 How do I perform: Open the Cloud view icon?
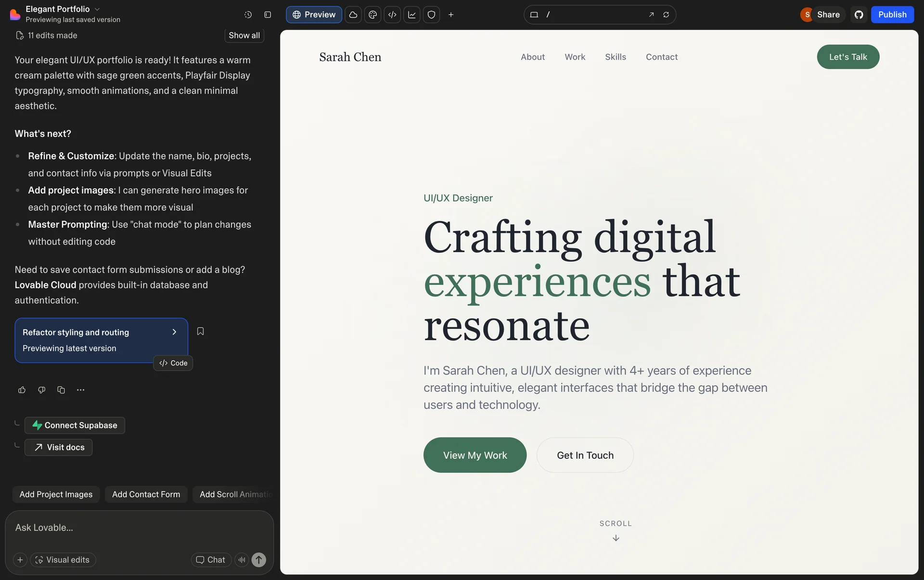(353, 14)
